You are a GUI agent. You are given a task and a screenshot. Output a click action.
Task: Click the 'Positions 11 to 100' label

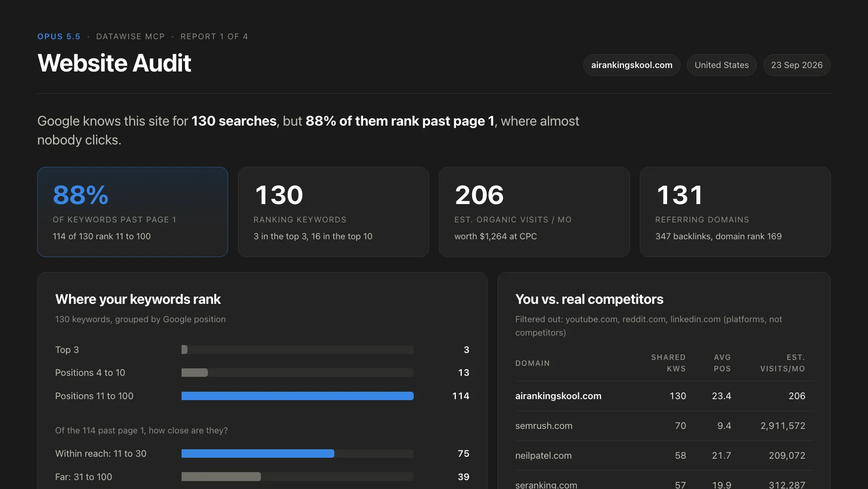[94, 396]
